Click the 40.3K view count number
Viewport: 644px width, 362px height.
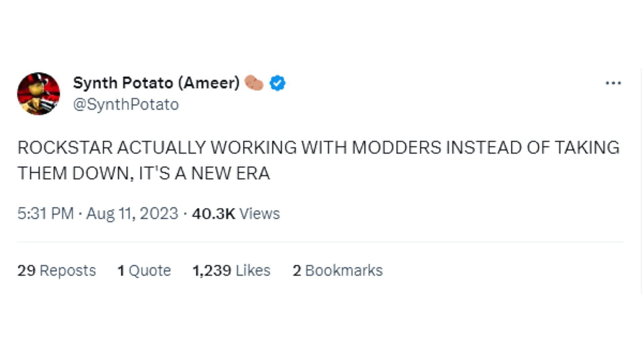tap(213, 214)
